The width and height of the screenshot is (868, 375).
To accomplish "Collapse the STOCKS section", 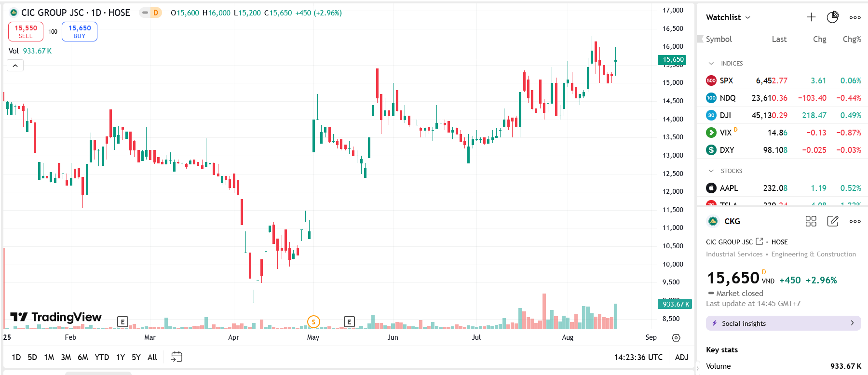I will (711, 171).
